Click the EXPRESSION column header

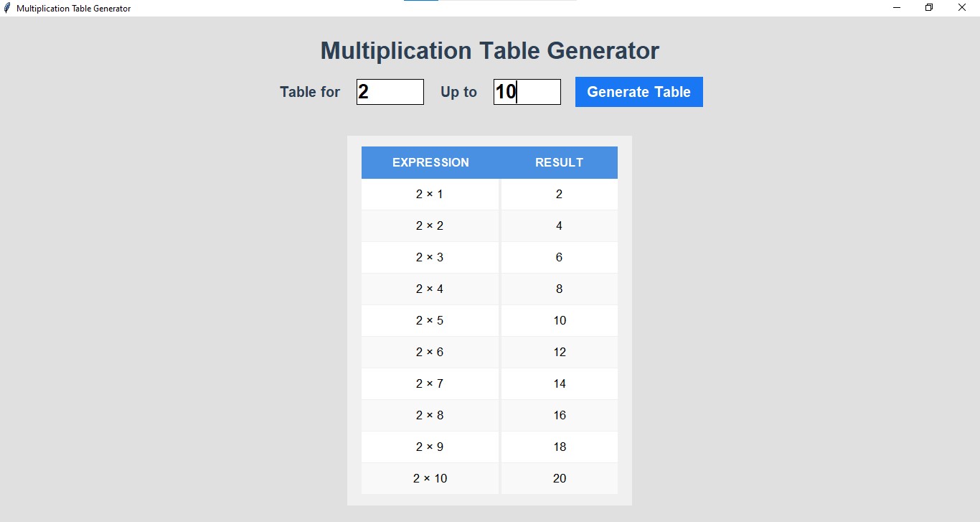pos(430,162)
